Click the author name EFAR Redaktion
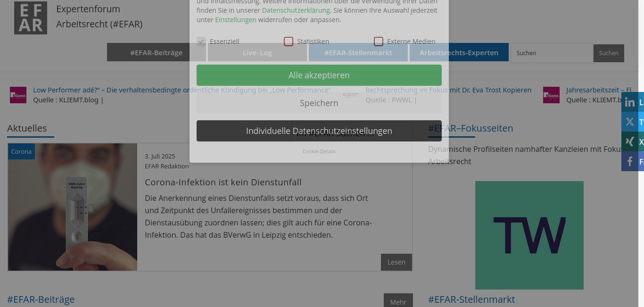The height and width of the screenshot is (307, 644). pyautogui.click(x=167, y=166)
